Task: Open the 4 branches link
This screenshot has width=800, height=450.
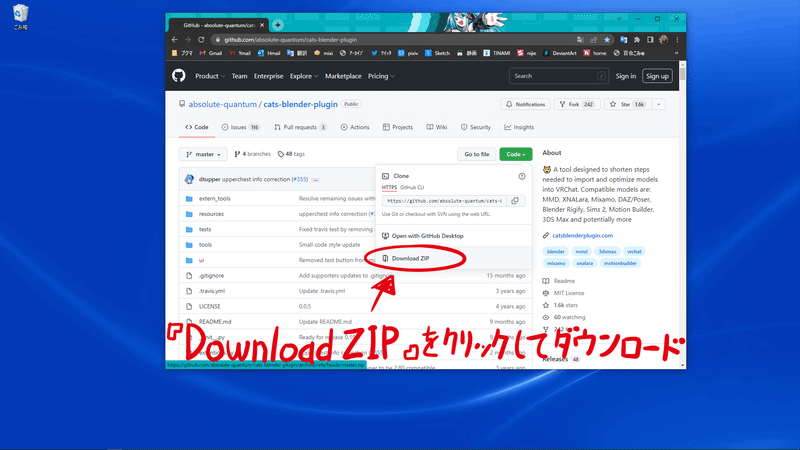Action: tap(252, 154)
